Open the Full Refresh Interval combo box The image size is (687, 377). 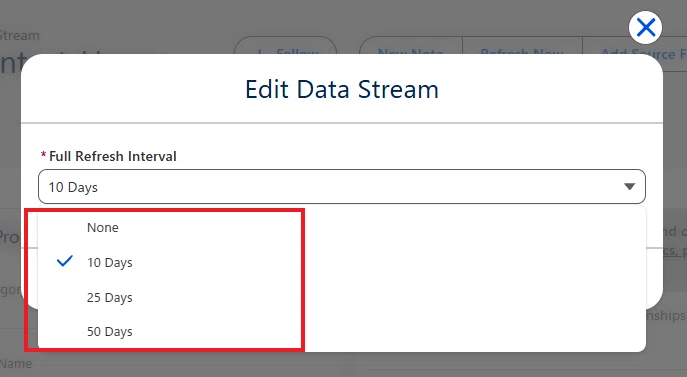pyautogui.click(x=342, y=187)
